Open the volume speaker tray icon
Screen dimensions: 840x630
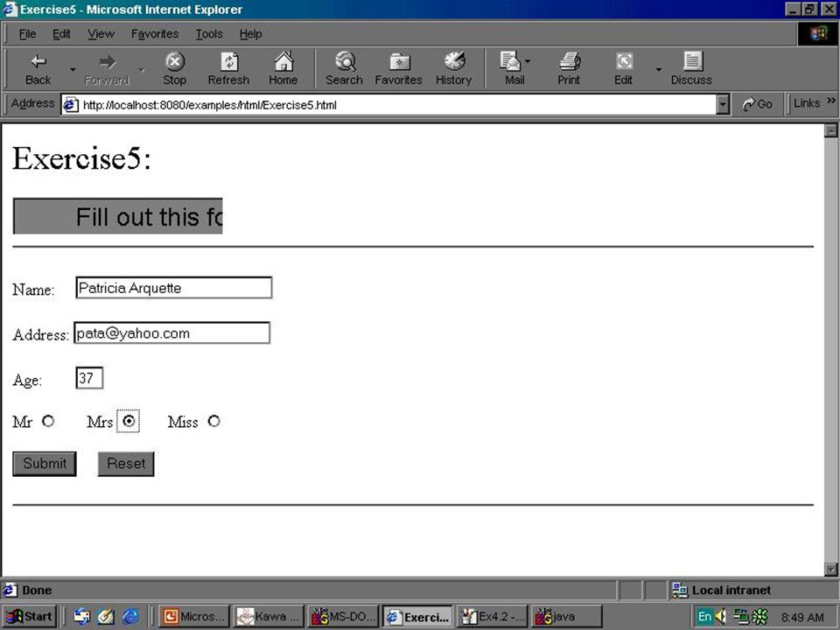[721, 617]
